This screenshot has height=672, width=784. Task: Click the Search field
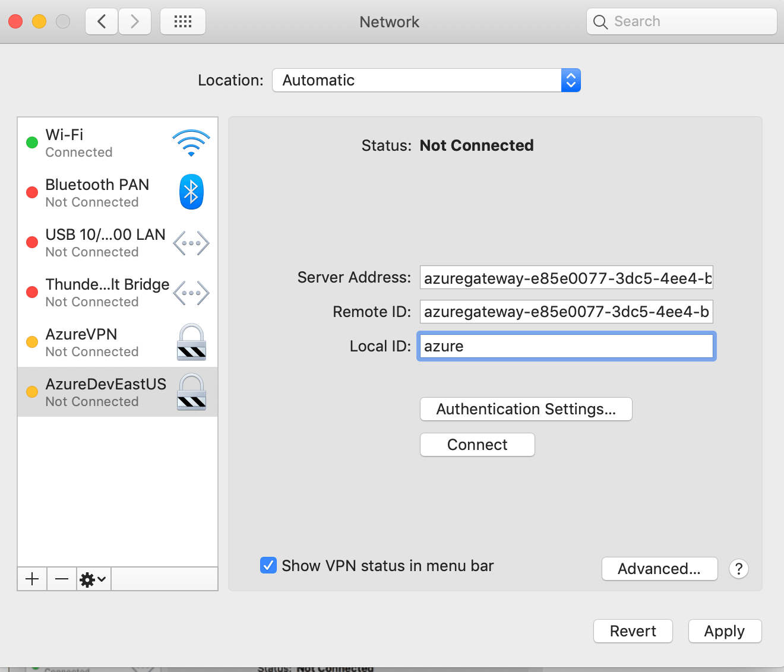point(682,22)
